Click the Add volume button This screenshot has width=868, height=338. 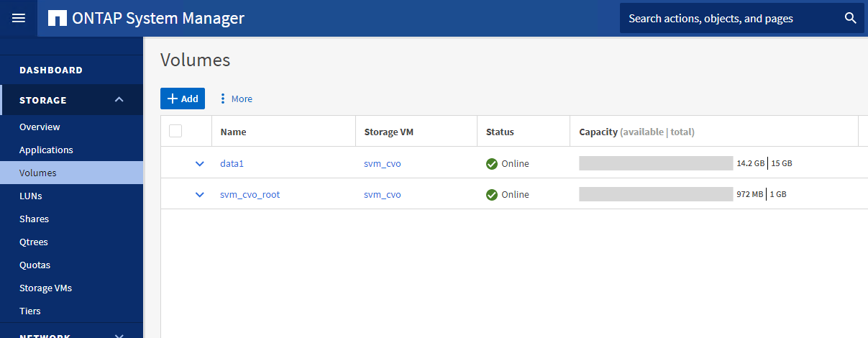(x=183, y=99)
